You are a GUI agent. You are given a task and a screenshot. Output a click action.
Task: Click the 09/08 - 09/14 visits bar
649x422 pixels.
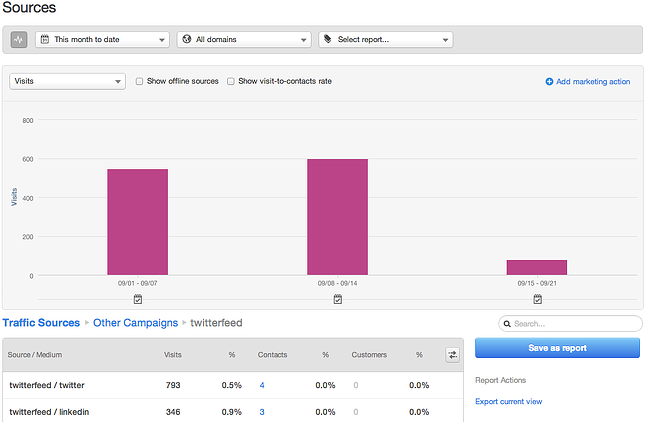click(337, 217)
